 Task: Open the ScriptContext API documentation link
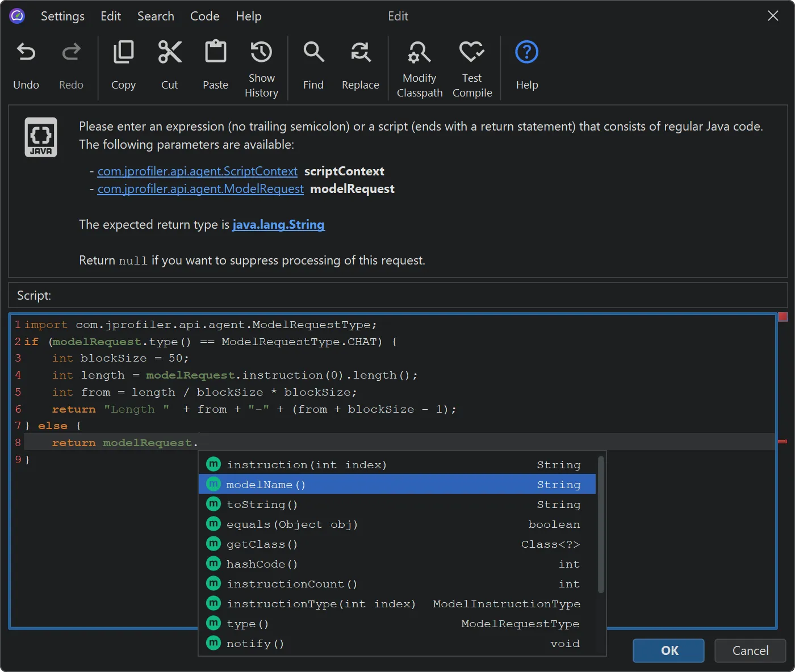pos(197,171)
